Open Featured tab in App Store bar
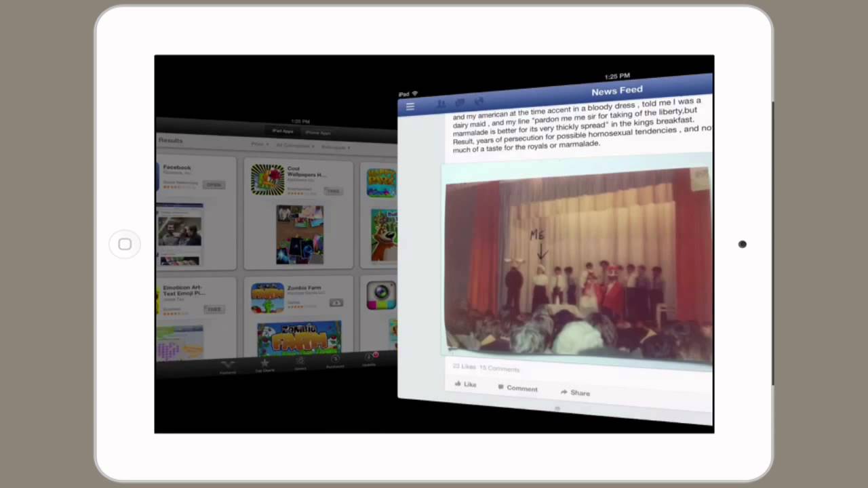 [x=228, y=367]
